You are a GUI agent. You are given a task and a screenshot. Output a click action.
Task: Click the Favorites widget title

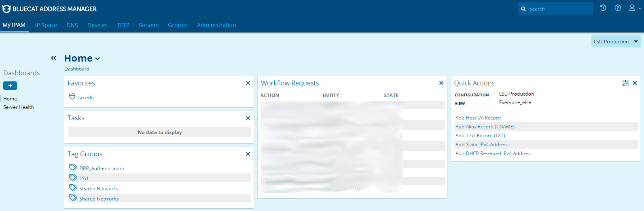(x=81, y=83)
